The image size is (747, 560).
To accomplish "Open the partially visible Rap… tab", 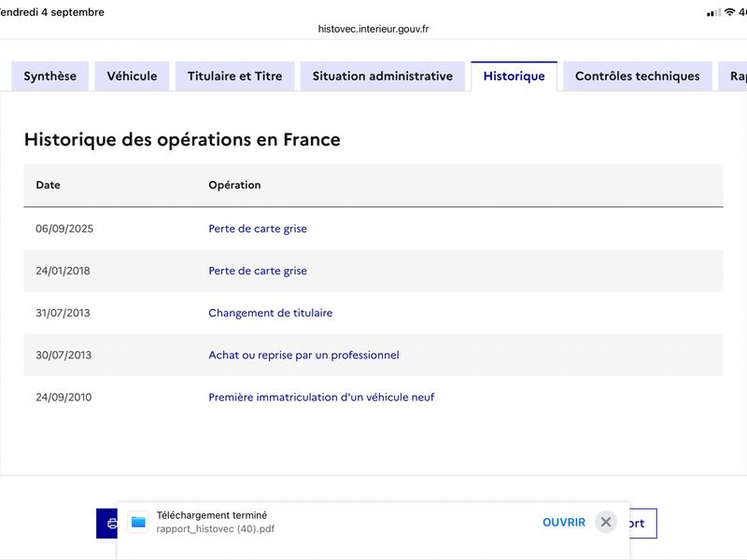I will click(x=734, y=77).
